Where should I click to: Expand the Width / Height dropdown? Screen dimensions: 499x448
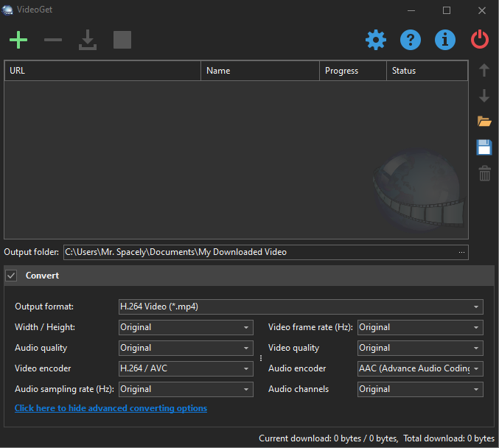tap(186, 327)
